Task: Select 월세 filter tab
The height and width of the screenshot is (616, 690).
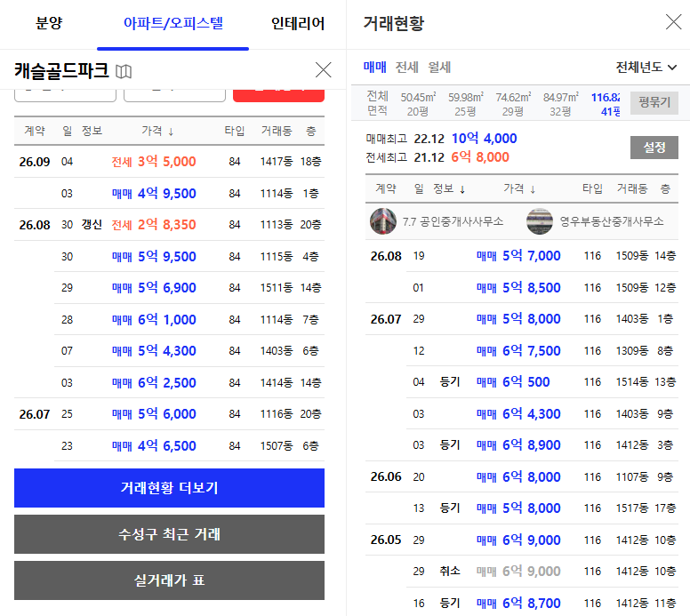Action: click(439, 68)
